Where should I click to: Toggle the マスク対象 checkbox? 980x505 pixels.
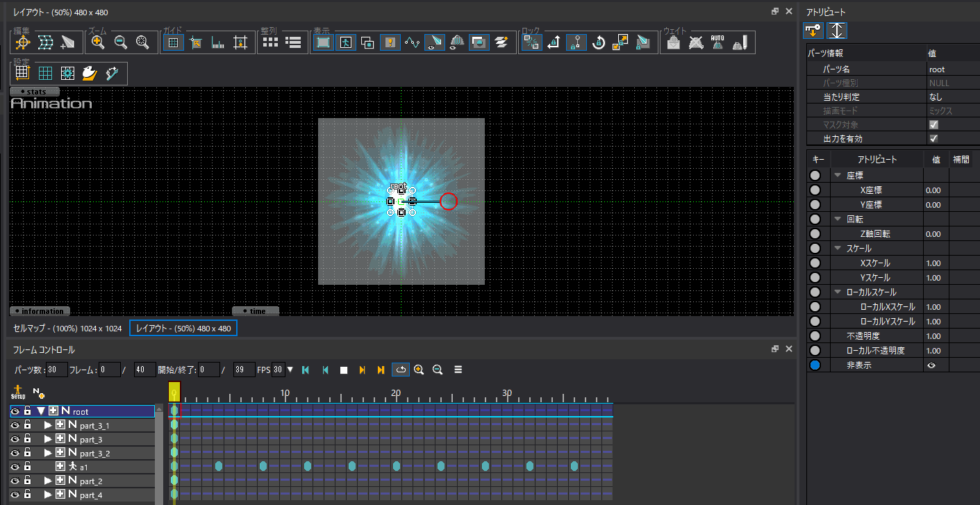pyautogui.click(x=933, y=125)
